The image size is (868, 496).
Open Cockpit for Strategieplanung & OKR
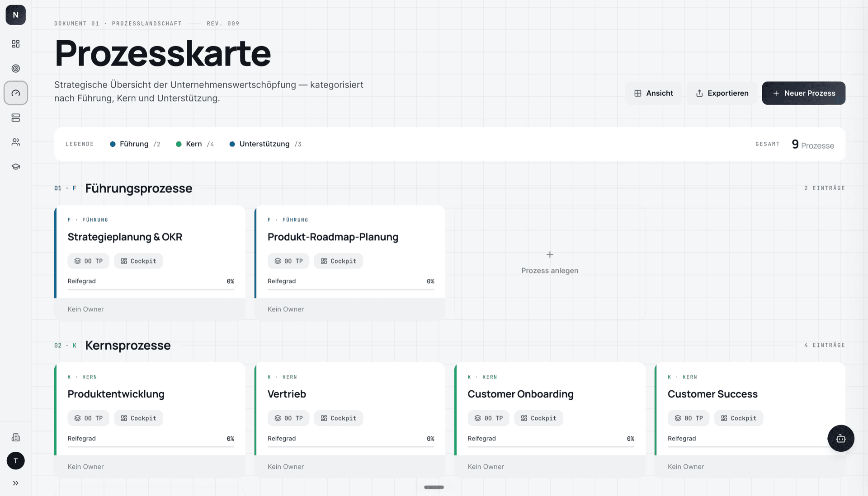pos(138,261)
